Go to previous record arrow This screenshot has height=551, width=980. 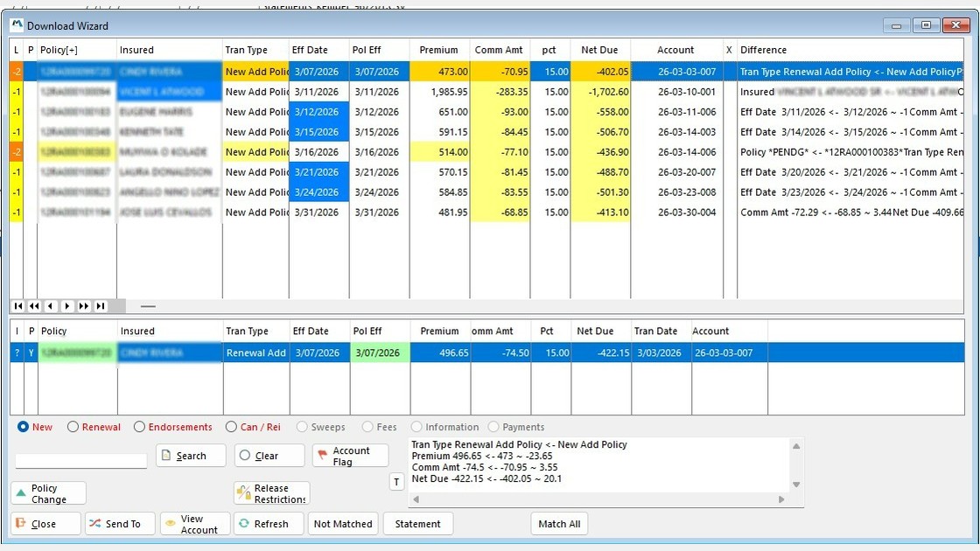[x=51, y=306]
